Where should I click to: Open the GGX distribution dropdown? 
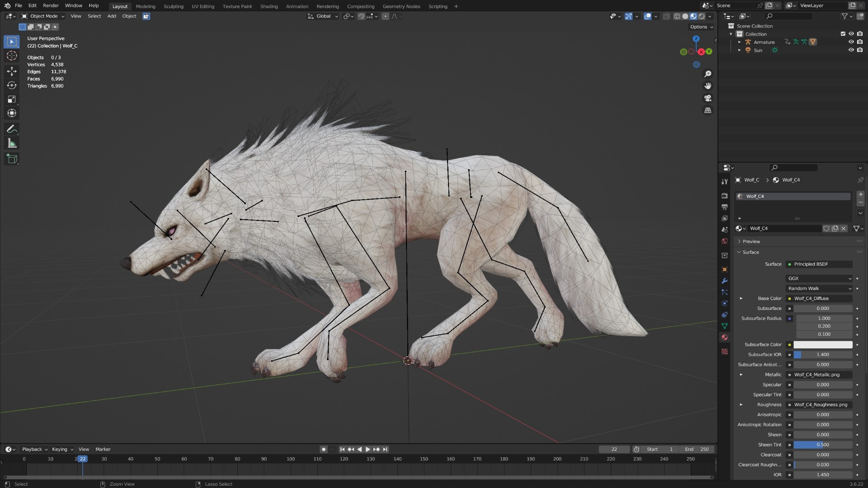point(820,279)
